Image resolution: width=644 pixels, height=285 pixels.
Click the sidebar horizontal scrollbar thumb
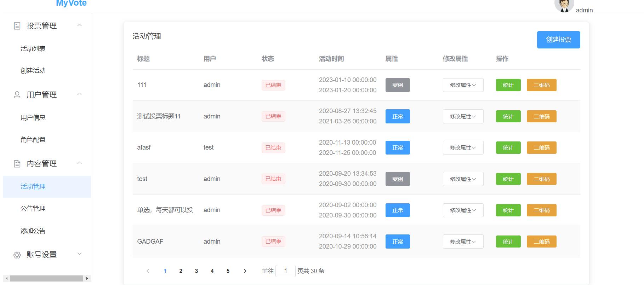coord(47,278)
